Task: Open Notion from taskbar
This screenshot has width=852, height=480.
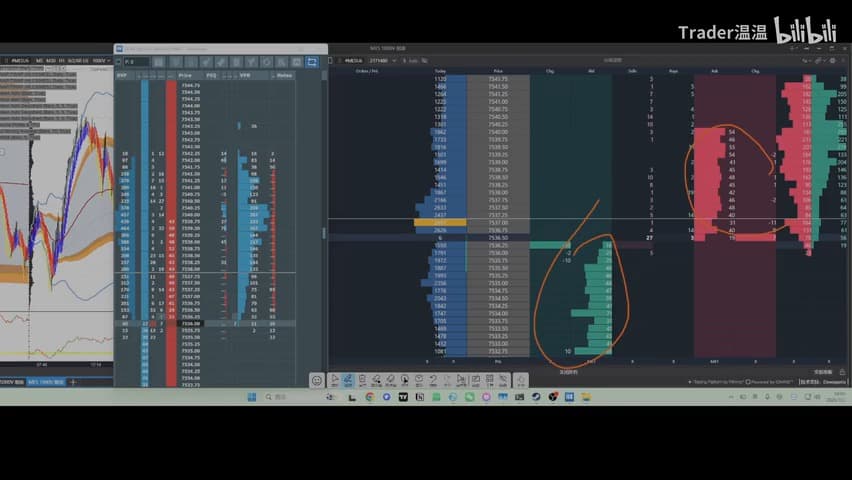Action: 419,397
